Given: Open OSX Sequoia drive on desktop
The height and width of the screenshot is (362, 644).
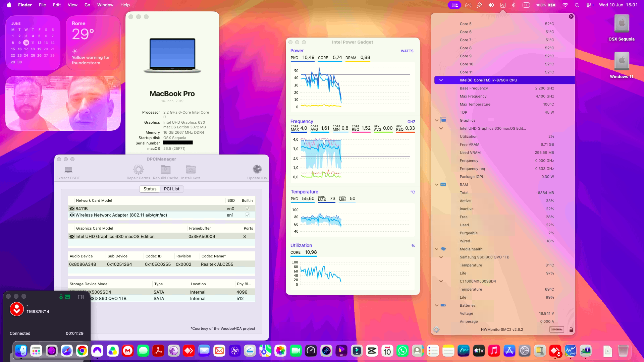Looking at the screenshot, I should [x=622, y=28].
